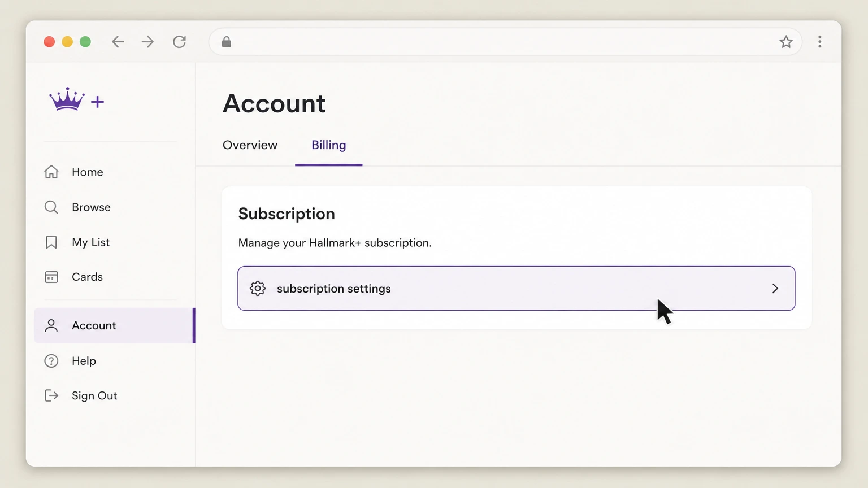Reload the page with the refresh icon
Image resolution: width=868 pixels, height=488 pixels.
coord(180,42)
